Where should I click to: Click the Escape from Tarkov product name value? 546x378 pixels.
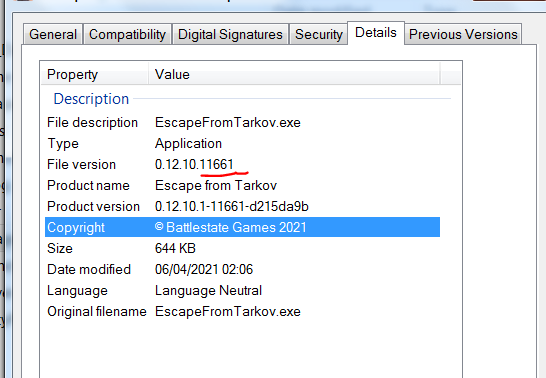pyautogui.click(x=216, y=185)
